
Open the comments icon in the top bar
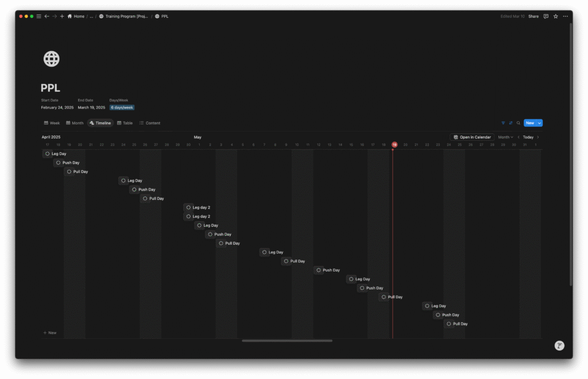[546, 16]
